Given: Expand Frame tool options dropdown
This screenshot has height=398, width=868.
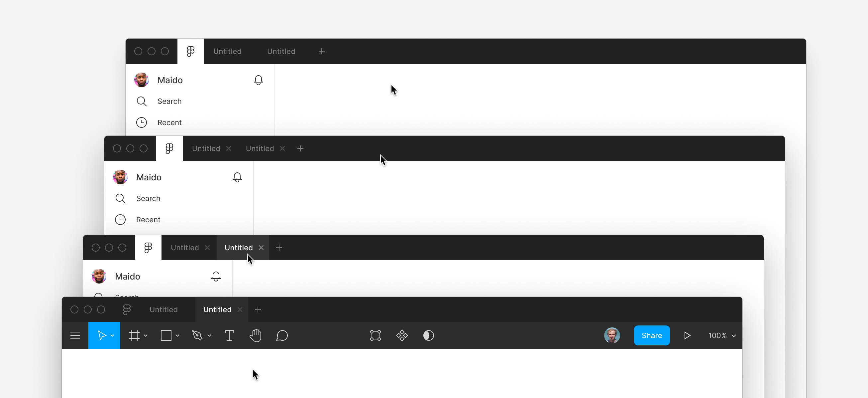Looking at the screenshot, I should pyautogui.click(x=146, y=335).
